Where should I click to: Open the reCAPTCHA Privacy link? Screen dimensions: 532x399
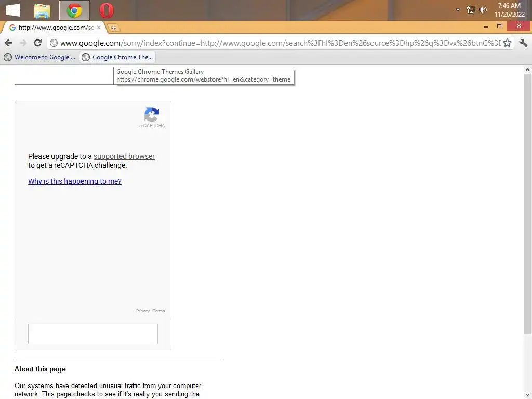click(x=142, y=311)
